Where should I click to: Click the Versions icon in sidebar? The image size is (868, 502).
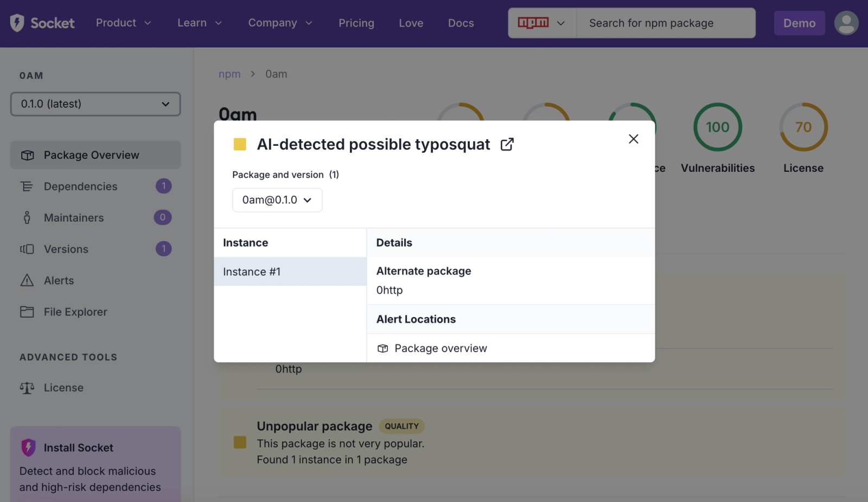27,249
